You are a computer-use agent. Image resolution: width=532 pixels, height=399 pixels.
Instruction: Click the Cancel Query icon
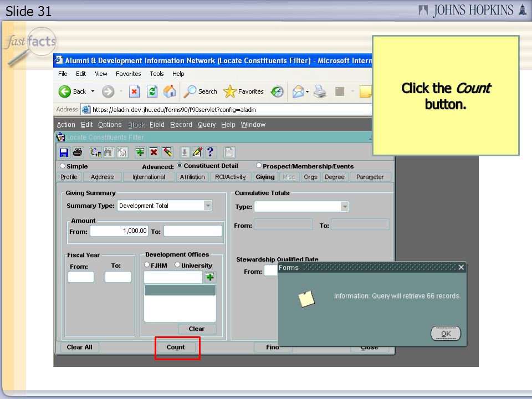tap(122, 152)
